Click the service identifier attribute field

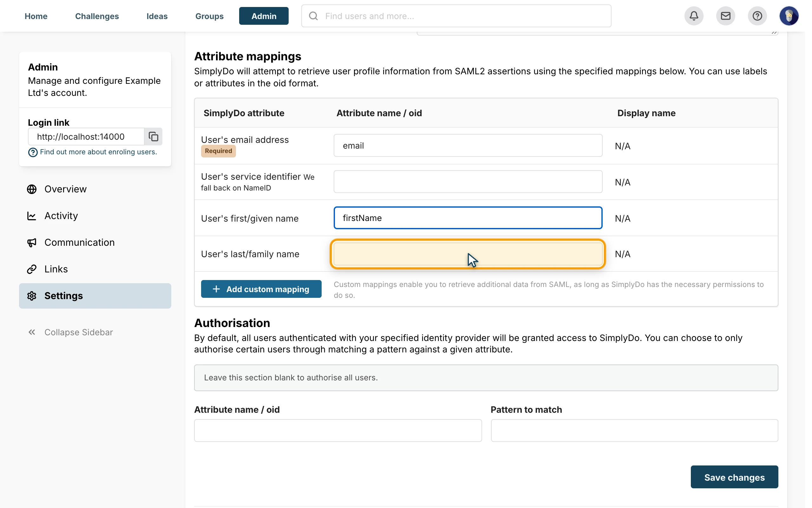coord(468,181)
